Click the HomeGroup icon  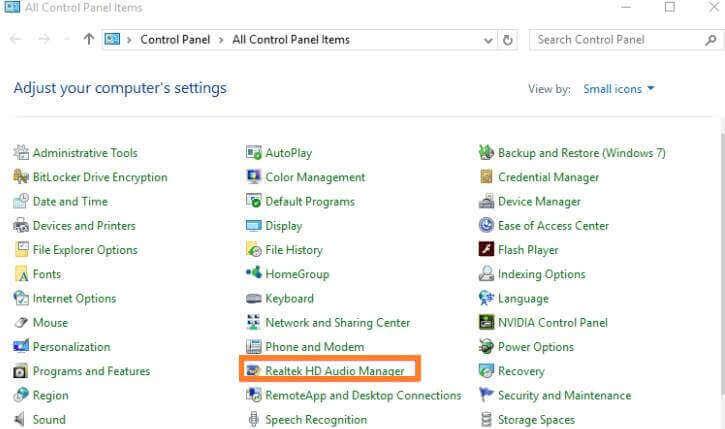(x=254, y=273)
